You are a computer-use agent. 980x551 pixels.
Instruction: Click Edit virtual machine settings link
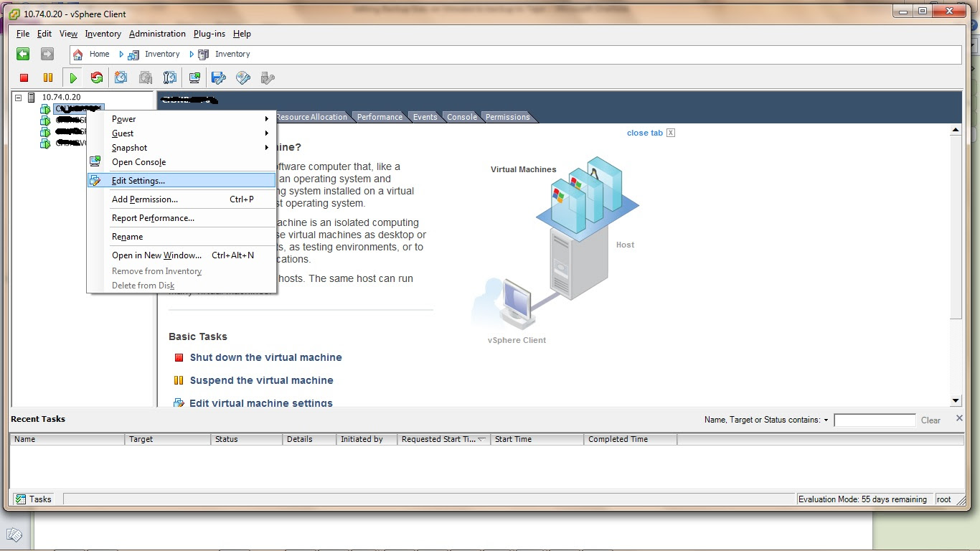[x=261, y=403]
